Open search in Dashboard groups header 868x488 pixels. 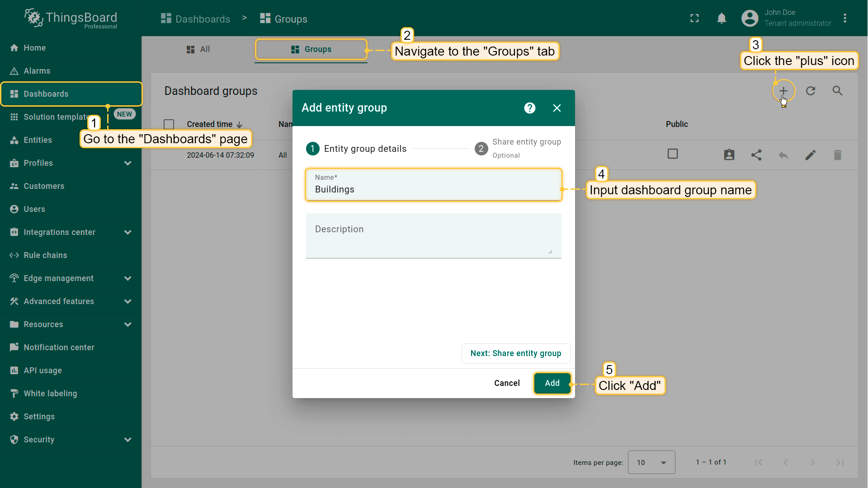click(837, 91)
